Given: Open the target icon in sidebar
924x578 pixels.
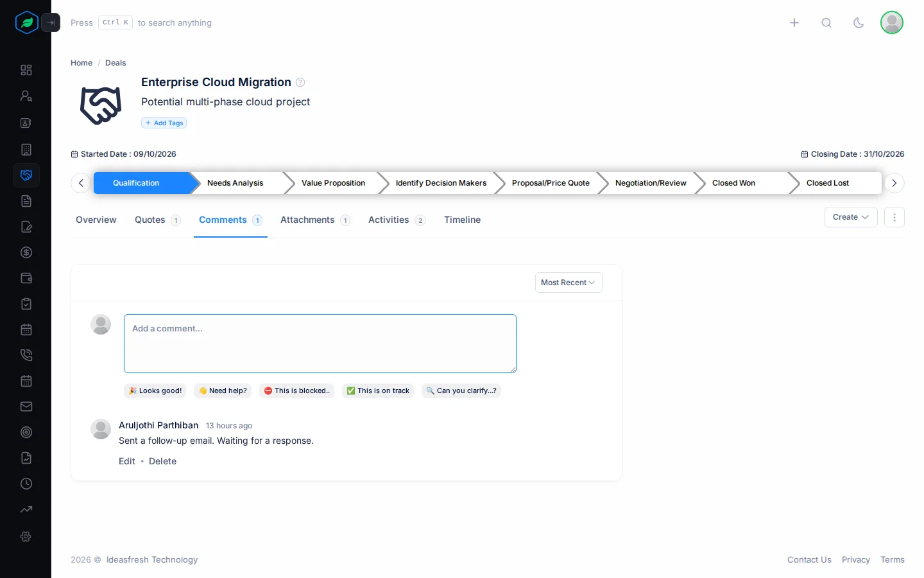Looking at the screenshot, I should point(26,432).
